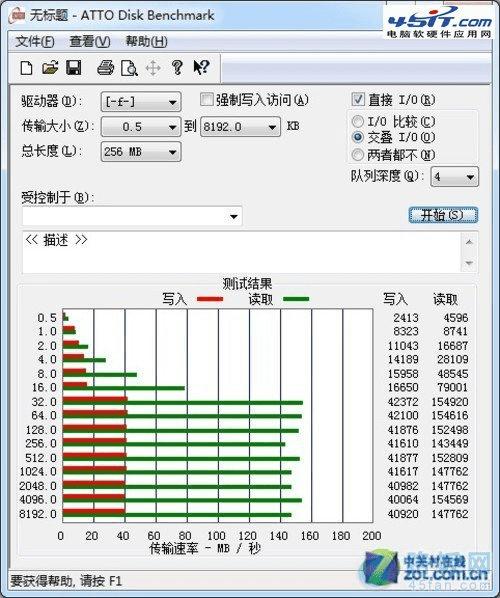
Task: Click the 32.0 row label in chart
Action: pos(44,402)
